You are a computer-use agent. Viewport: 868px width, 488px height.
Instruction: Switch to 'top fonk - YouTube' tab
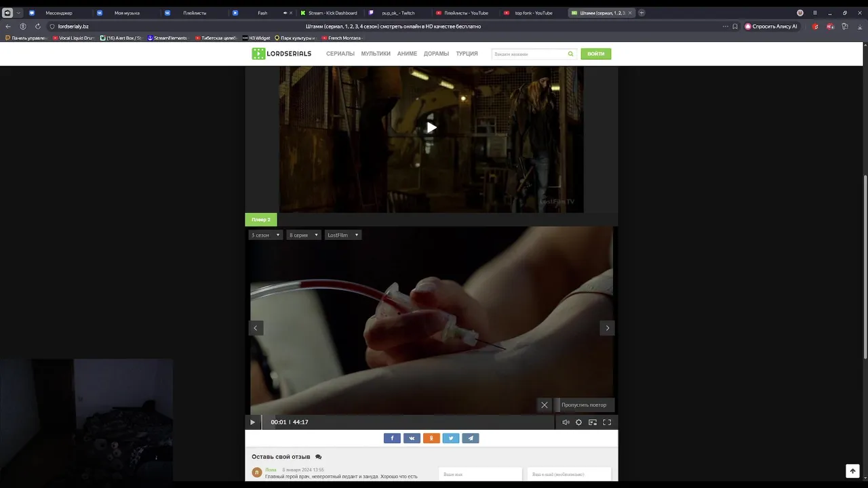534,13
